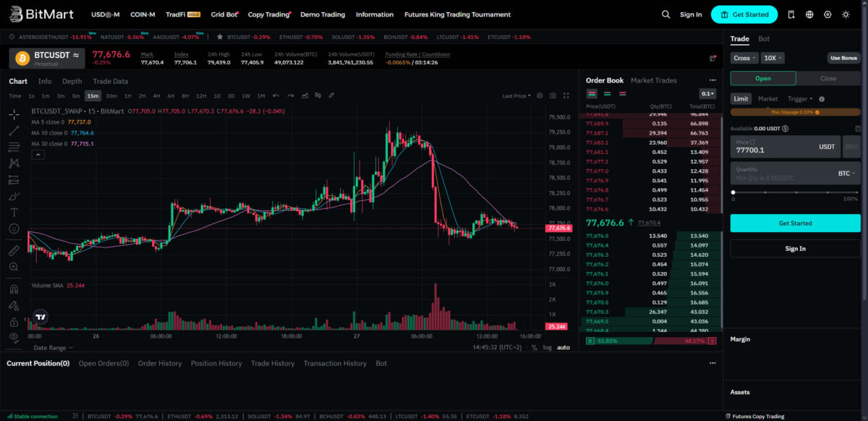Open the Cross margin mode dropdown
Screen dimensions: 868x421
[744, 58]
